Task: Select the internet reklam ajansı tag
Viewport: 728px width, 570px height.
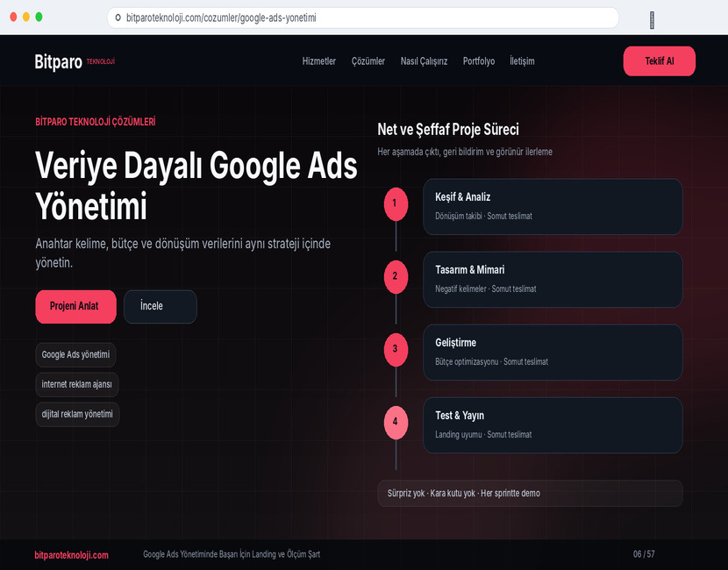Action: point(77,384)
